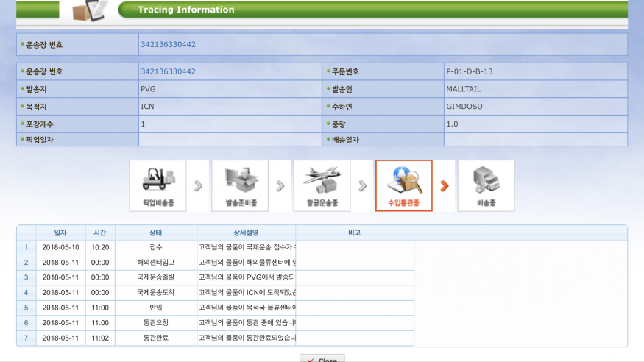Click the 시간 column header
The image size is (644, 362).
tap(99, 233)
